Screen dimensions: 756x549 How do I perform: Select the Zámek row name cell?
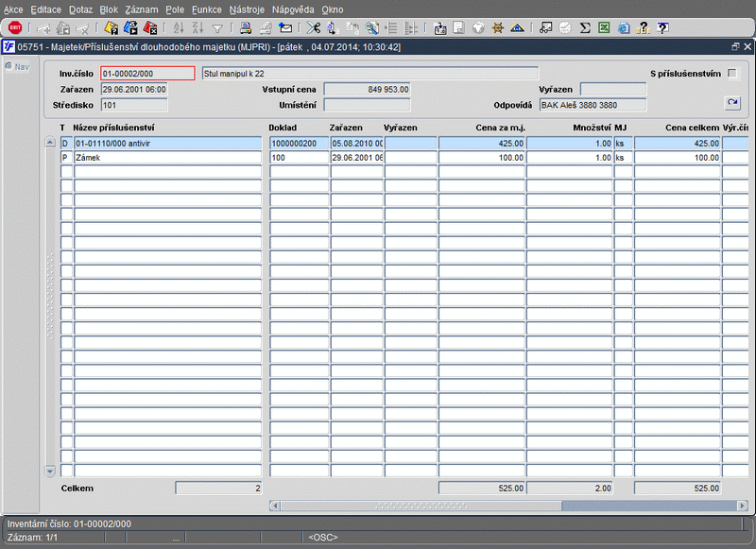click(x=168, y=157)
